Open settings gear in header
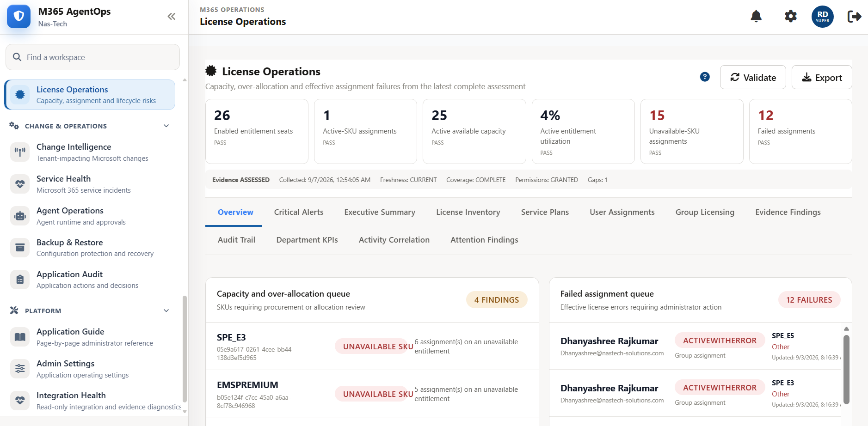This screenshot has width=868, height=426. pos(791,17)
